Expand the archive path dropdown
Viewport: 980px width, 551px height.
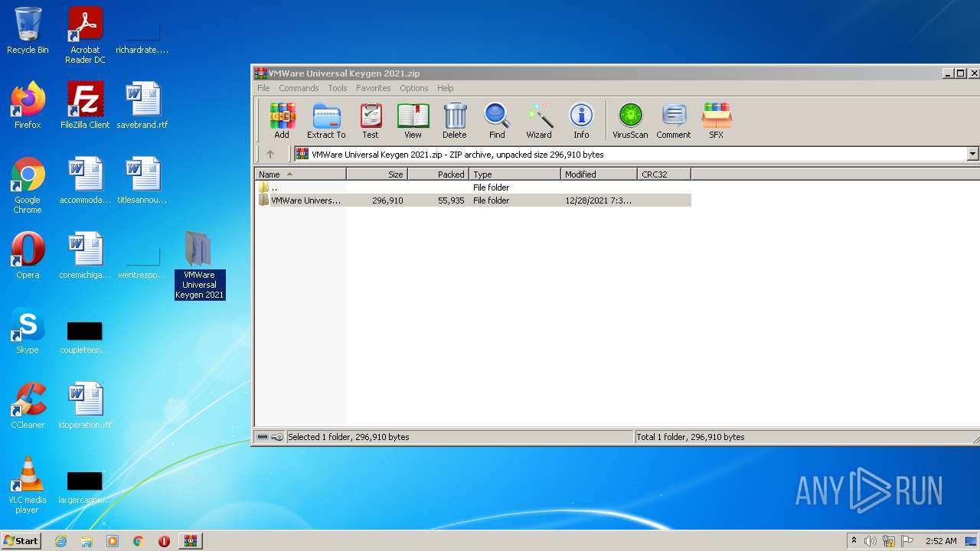tap(972, 154)
